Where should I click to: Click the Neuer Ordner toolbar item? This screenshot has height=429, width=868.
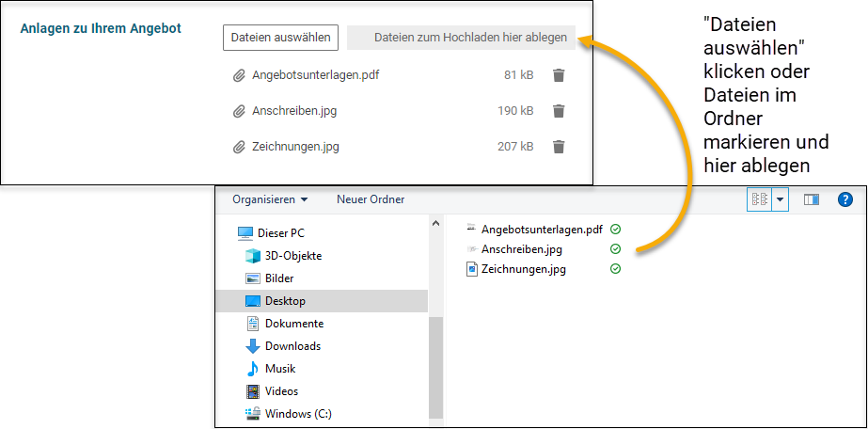point(371,199)
